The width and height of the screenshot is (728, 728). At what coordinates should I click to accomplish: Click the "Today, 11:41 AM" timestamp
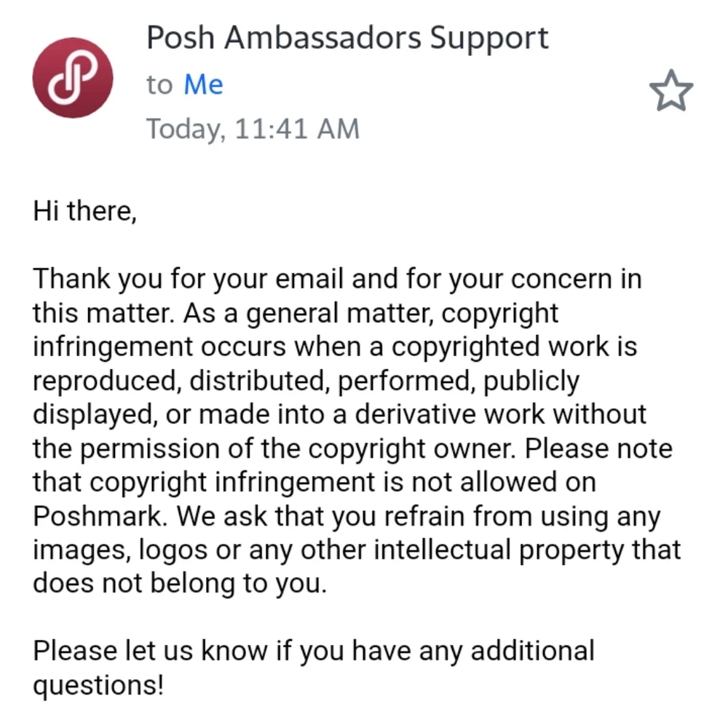coord(253,130)
